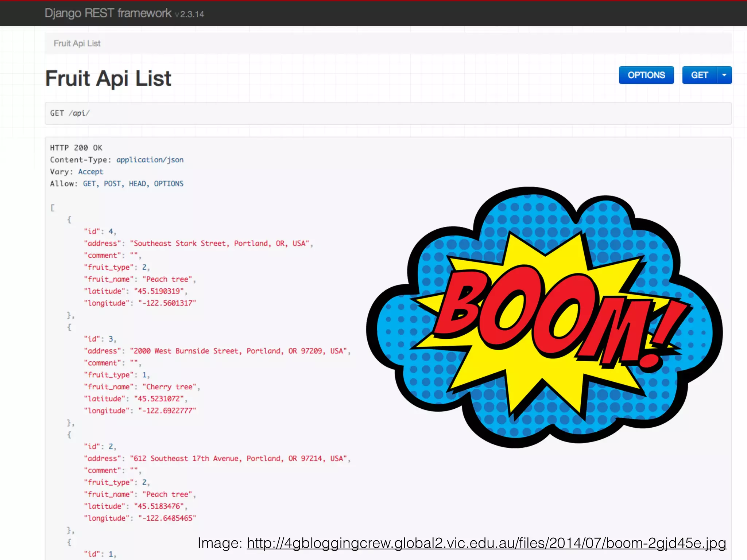Click the OPTIONS button
Screen dimensions: 747x560
pos(646,75)
